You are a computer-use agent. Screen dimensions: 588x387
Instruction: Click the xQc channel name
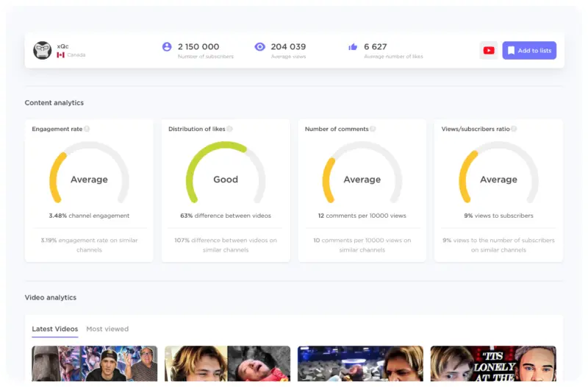coord(62,46)
